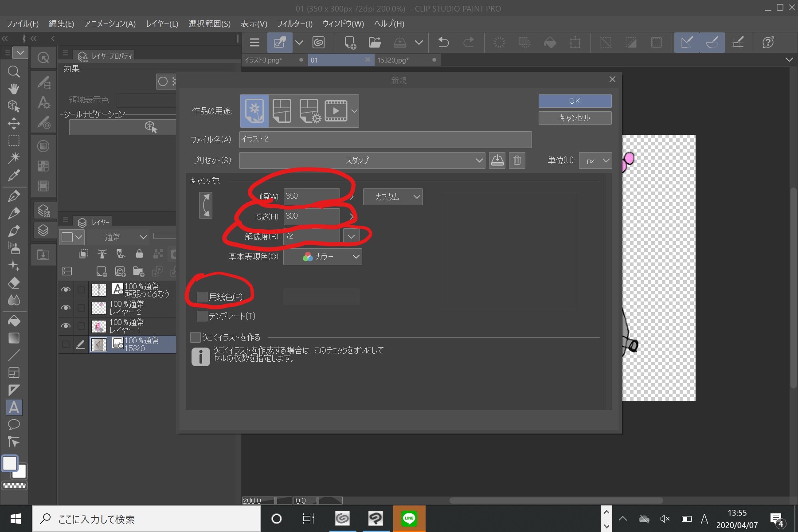Image resolution: width=798 pixels, height=532 pixels.
Task: Select the Zoom magnifier tool
Action: [14, 71]
